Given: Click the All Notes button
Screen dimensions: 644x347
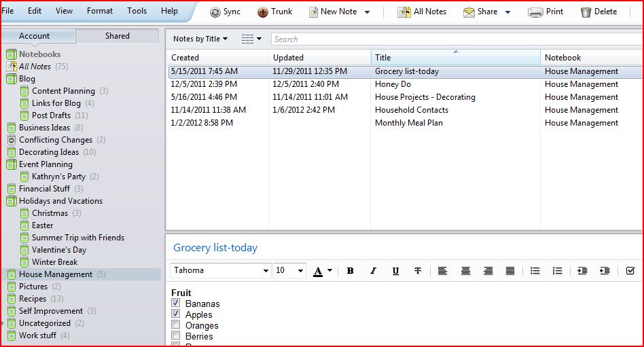Looking at the screenshot, I should coord(422,12).
